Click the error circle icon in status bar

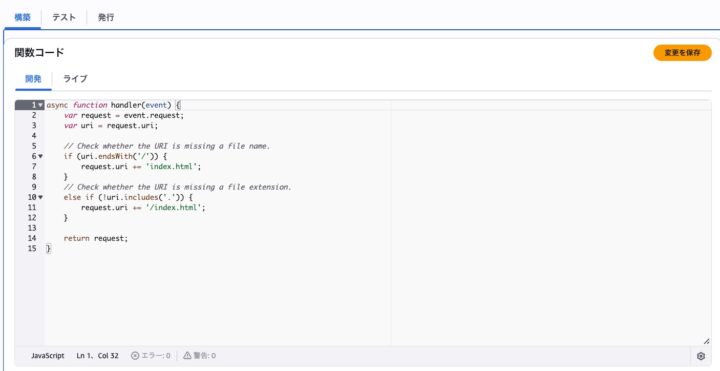tap(135, 355)
